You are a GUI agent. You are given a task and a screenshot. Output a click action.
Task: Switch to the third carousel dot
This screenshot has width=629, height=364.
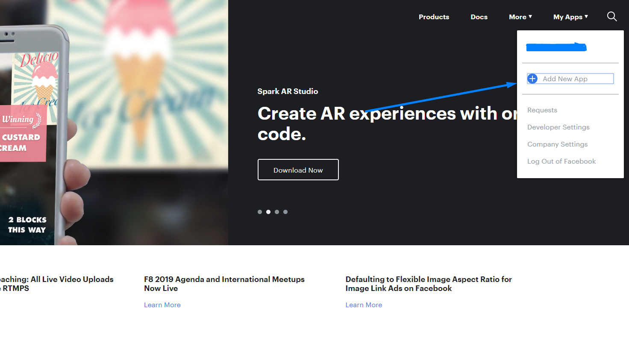point(277,212)
